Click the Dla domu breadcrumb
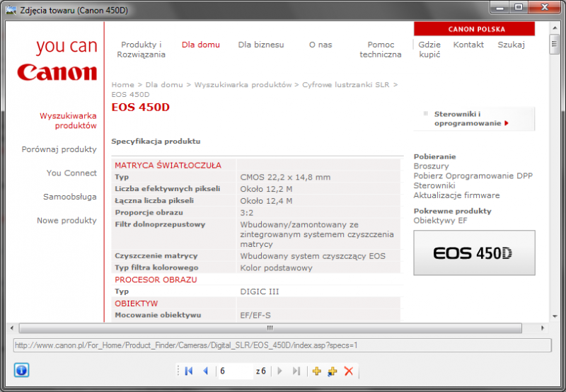The width and height of the screenshot is (566, 392). 164,85
